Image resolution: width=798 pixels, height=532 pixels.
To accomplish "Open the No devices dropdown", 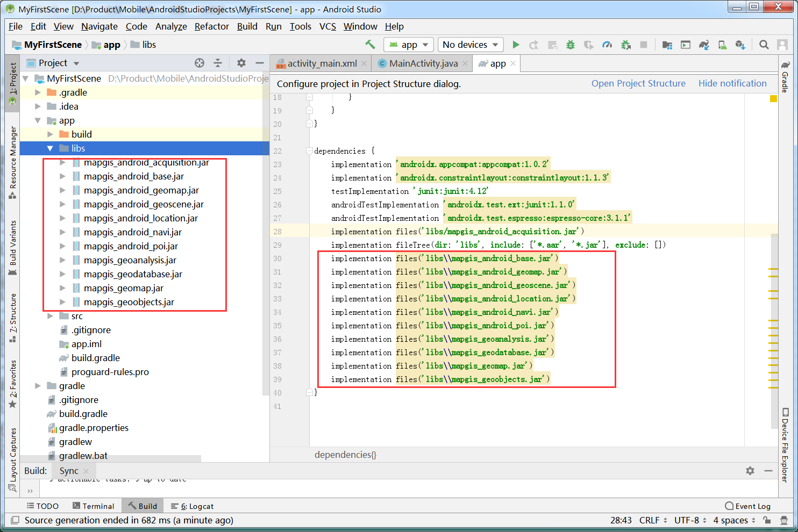I will (x=471, y=45).
